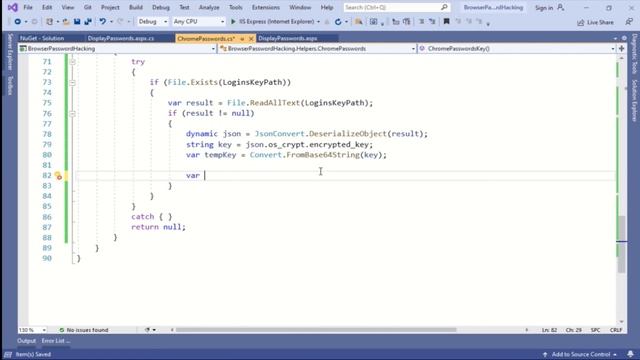Collapse the try block on line 71
The width and height of the screenshot is (640, 360).
72,62
